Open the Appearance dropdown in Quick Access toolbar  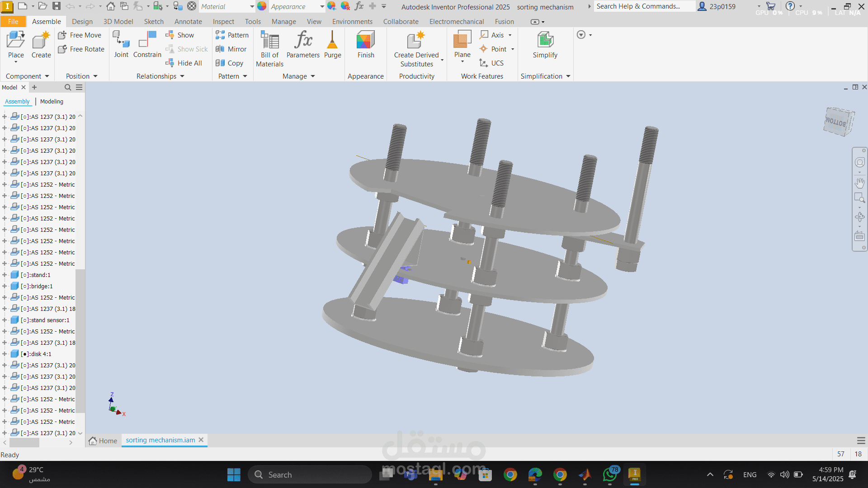click(321, 7)
